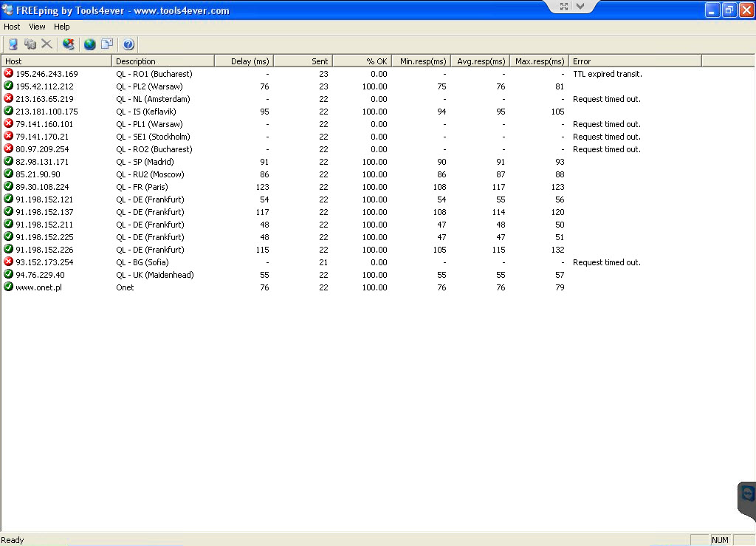The height and width of the screenshot is (546, 756).
Task: Click the fullscreen arrows icon in top tab
Action: (x=564, y=7)
